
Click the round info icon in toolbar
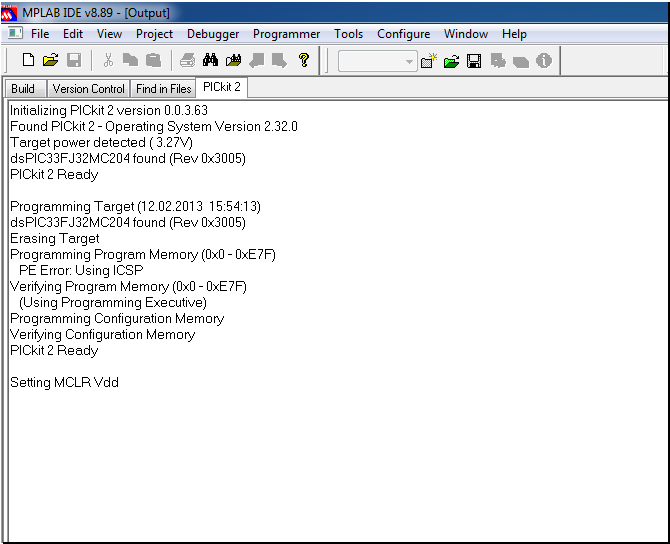pos(544,61)
